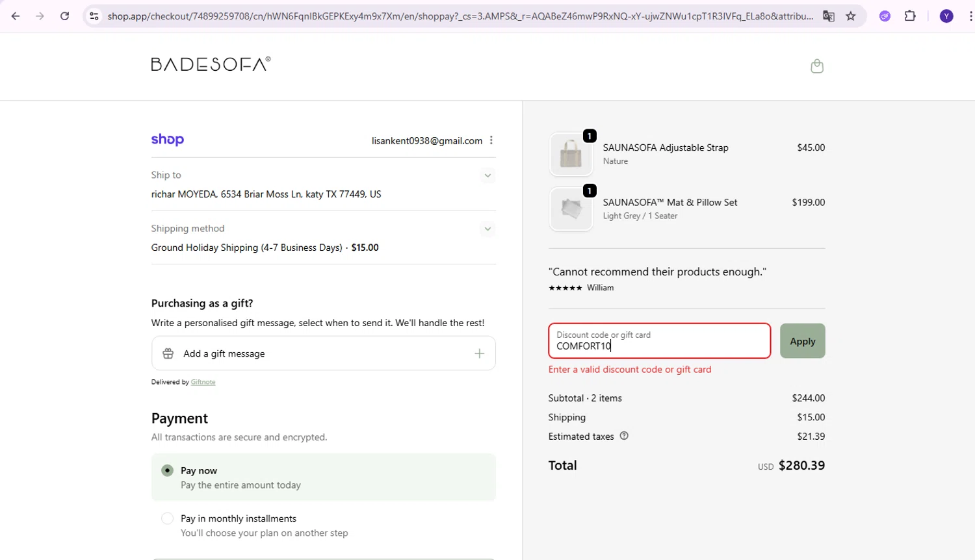
Task: View site information icon in address bar
Action: (94, 16)
